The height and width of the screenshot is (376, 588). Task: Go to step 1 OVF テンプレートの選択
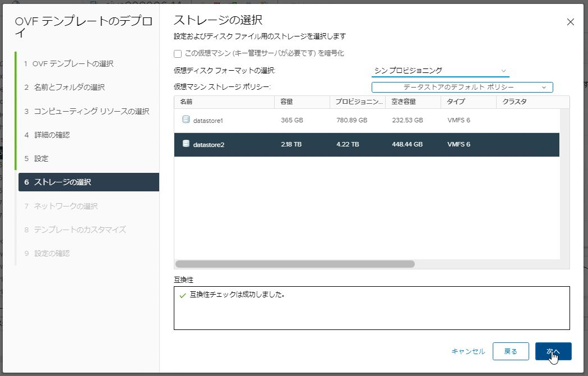[68, 64]
